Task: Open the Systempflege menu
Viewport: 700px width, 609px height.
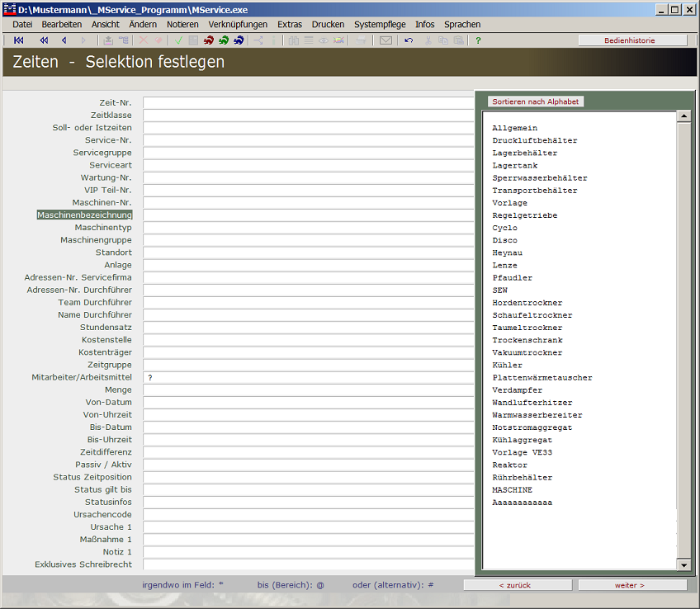Action: tap(380, 25)
